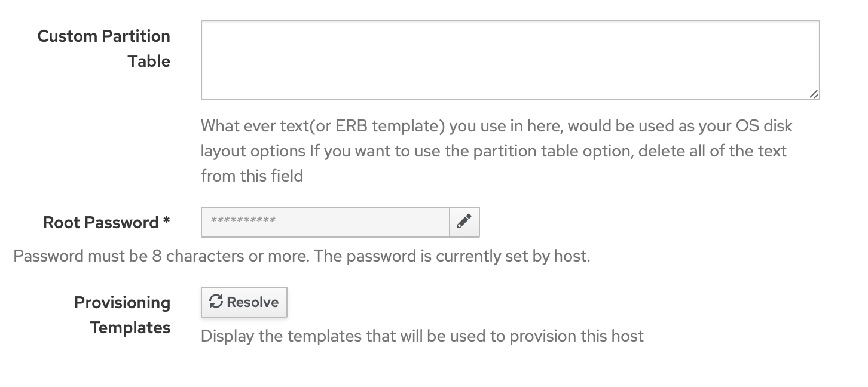Click the resize grip of Custom Partition Table box
The image size is (868, 387).
click(x=814, y=94)
